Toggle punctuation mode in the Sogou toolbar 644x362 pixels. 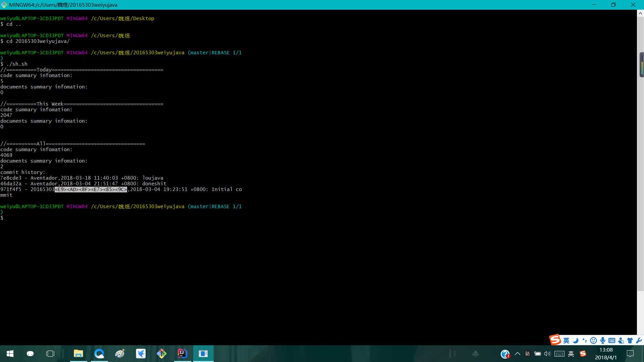(585, 341)
